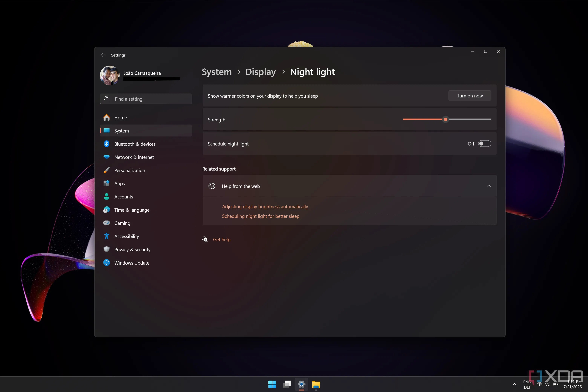Screen dimensions: 588x392
Task: Adjust the night light Strength slider
Action: (x=446, y=119)
